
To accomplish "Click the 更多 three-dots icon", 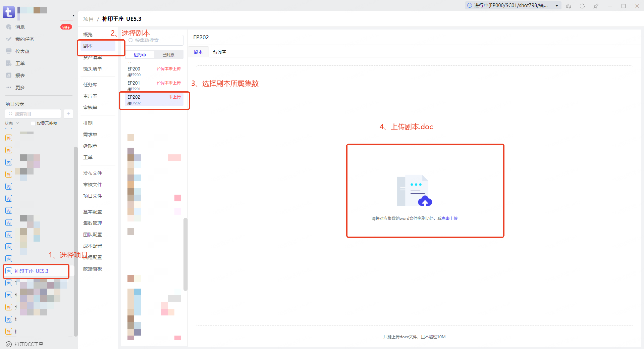I will [x=9, y=88].
